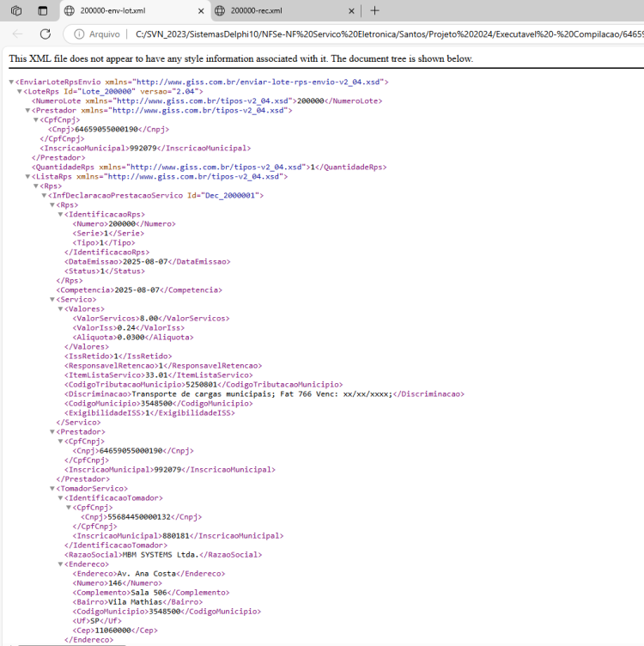Viewport: 644px width, 646px height.
Task: Click the Bairro value Vila Mathias
Action: (135, 602)
